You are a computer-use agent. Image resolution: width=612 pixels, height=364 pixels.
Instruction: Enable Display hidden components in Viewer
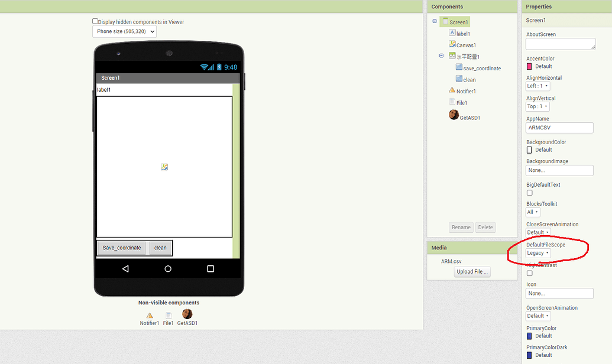click(x=95, y=20)
